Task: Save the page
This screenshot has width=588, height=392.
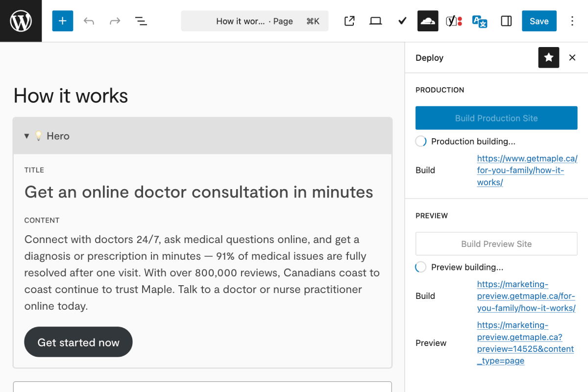Action: point(539,21)
